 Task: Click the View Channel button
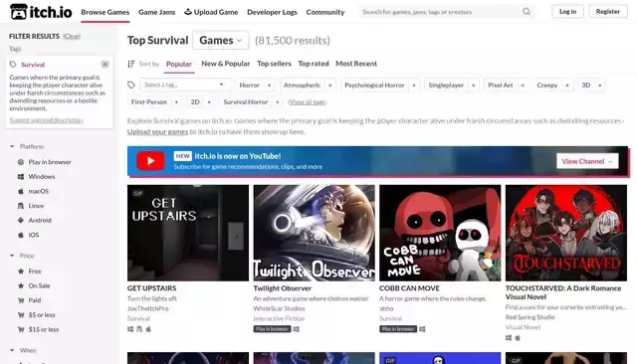(x=587, y=161)
